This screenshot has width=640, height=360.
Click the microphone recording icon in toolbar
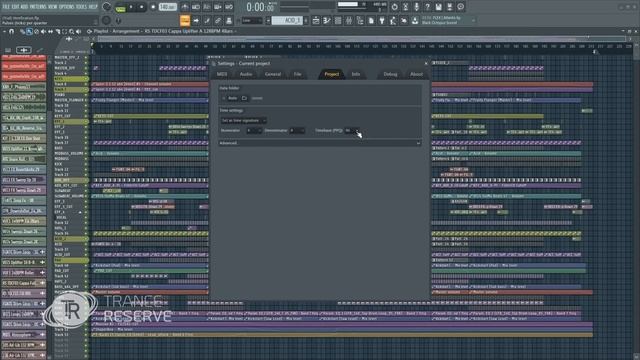click(416, 7)
